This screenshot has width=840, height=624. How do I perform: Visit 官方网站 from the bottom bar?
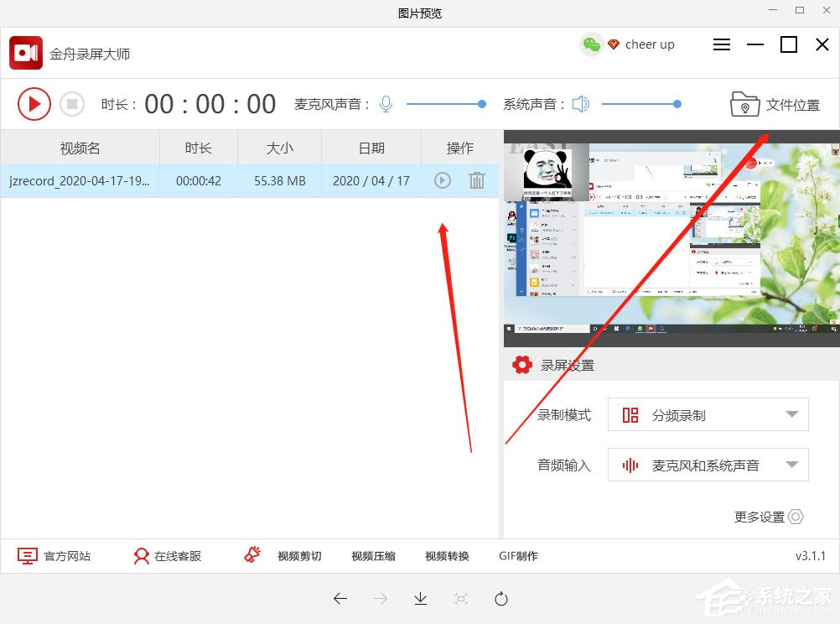[x=56, y=555]
